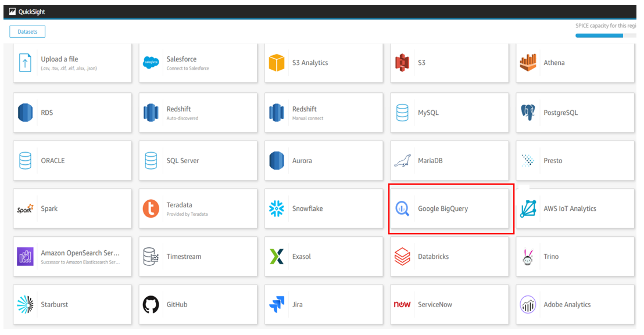The height and width of the screenshot is (335, 644).
Task: Click the blue Jira logo icon
Action: tap(277, 305)
